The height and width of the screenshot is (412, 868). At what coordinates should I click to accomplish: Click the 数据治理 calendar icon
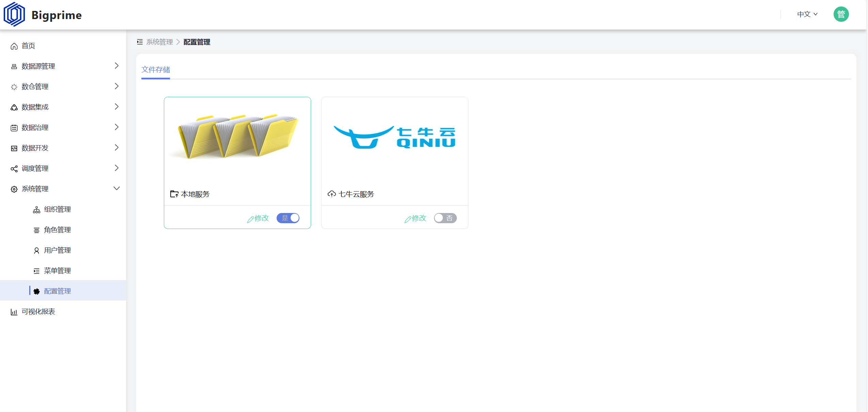pyautogui.click(x=14, y=128)
